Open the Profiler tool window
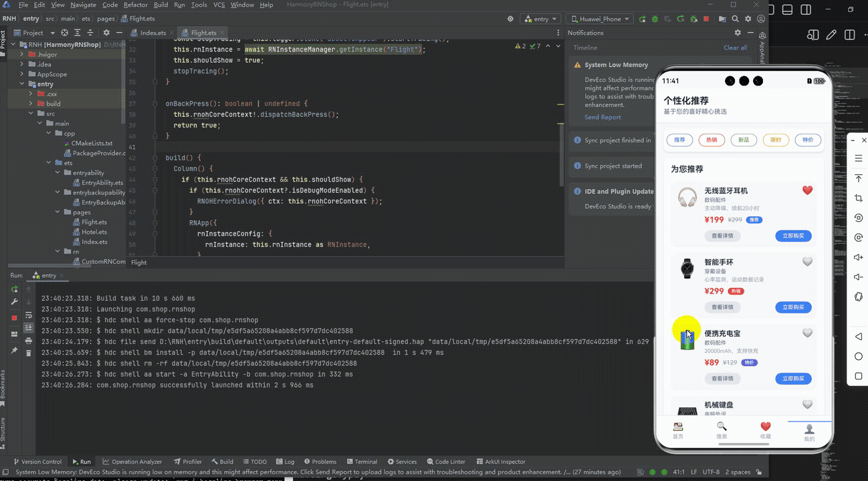Screen dimensions: 868x481 click(187, 462)
